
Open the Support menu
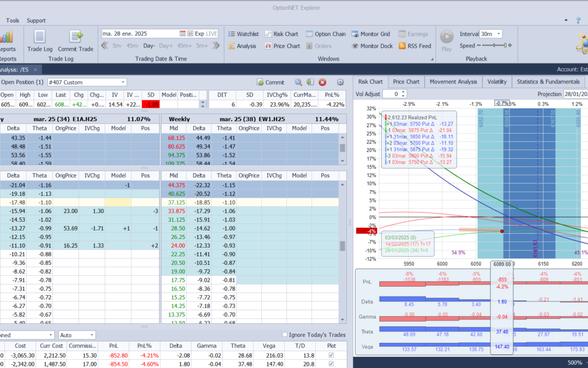(36, 20)
